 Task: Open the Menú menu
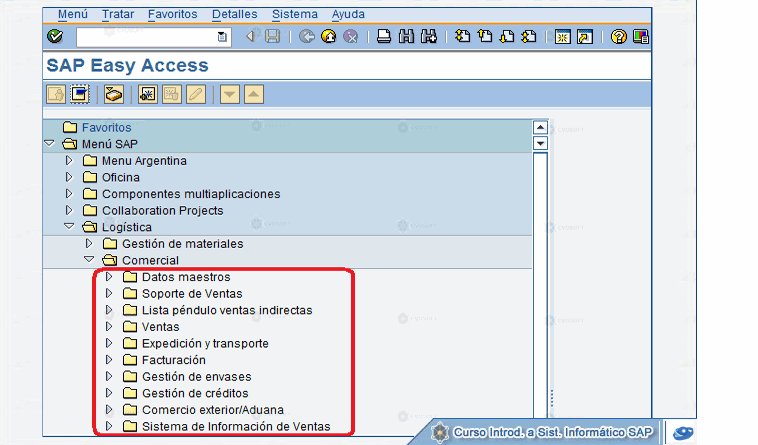73,14
